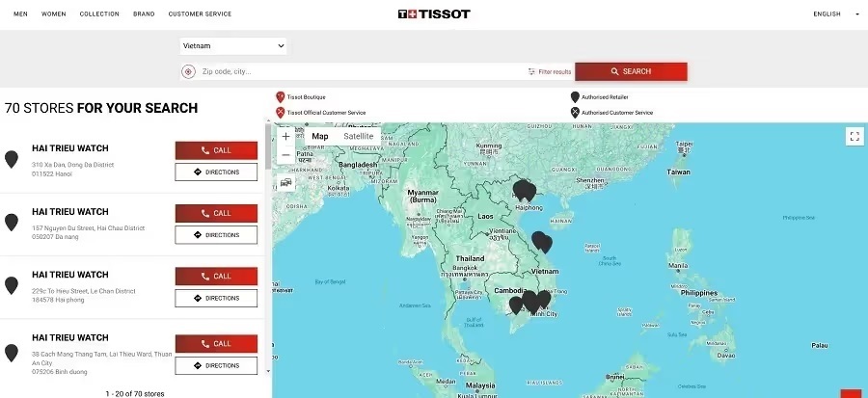Call the Hai Trieu Watch Hai phong store
Screen dimensions: 868x398
click(x=216, y=277)
